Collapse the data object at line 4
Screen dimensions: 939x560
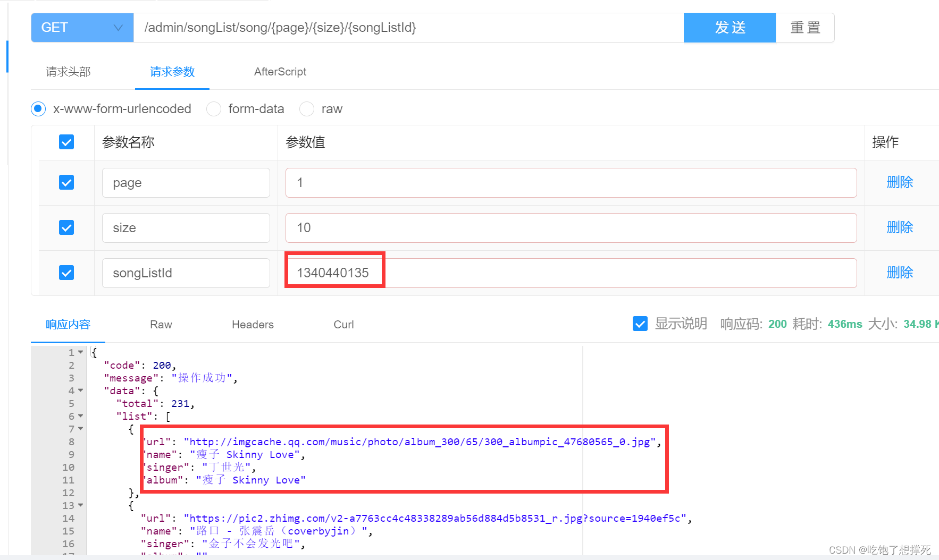click(x=81, y=391)
